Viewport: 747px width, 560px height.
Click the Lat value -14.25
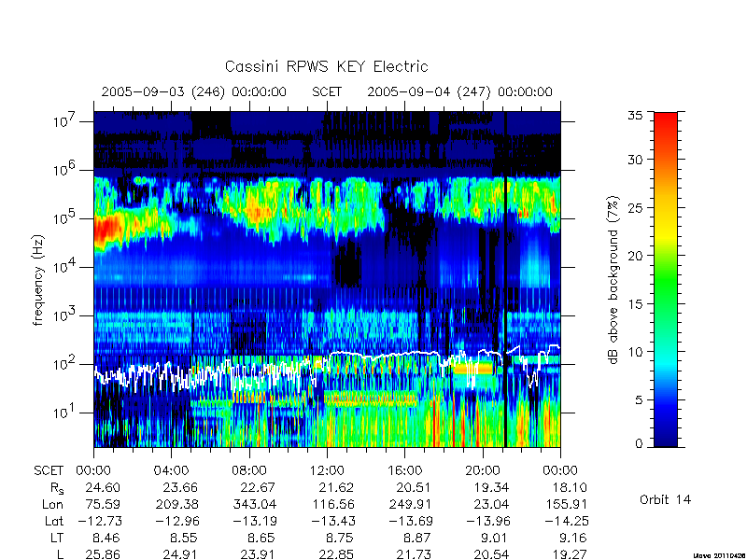(x=567, y=521)
